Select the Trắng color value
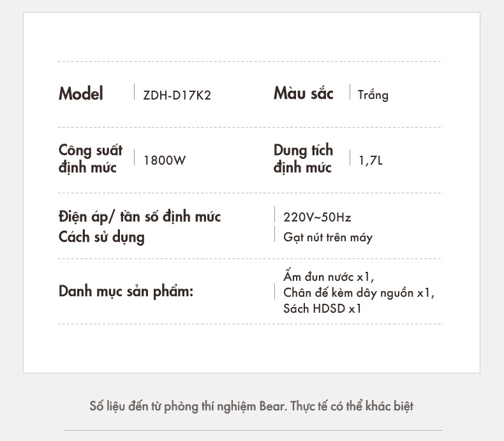 coord(373,95)
